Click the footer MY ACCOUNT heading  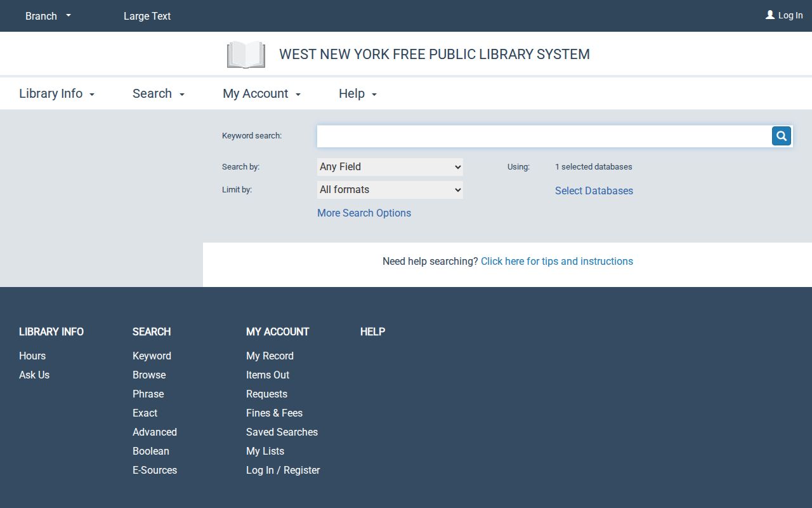[277, 331]
